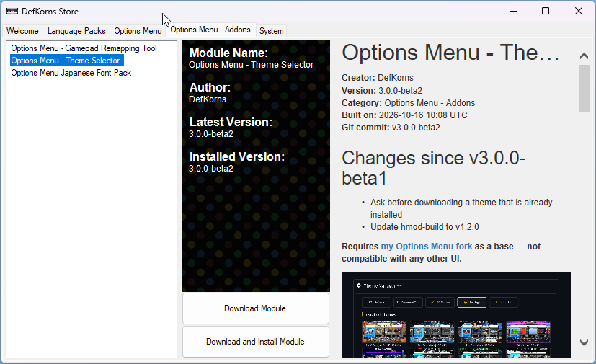Image resolution: width=596 pixels, height=364 pixels.
Task: Click the Options Menu - The… description title
Action: point(450,53)
